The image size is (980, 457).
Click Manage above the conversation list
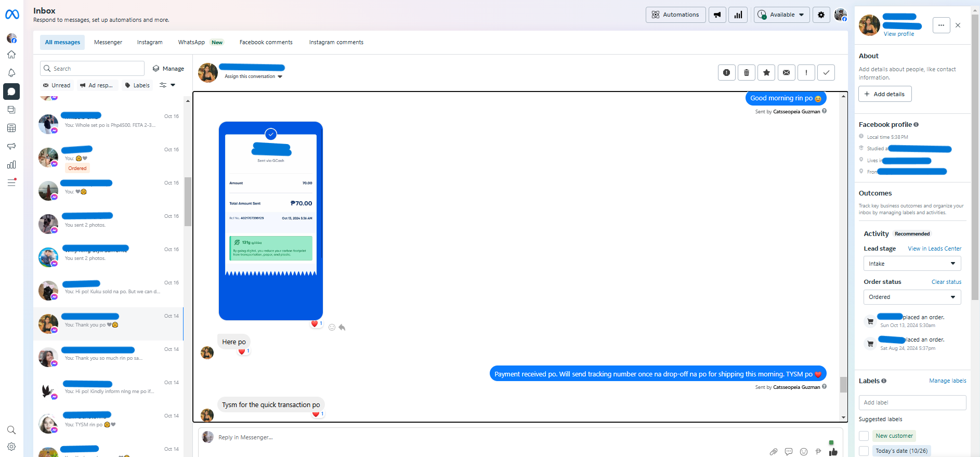(168, 69)
